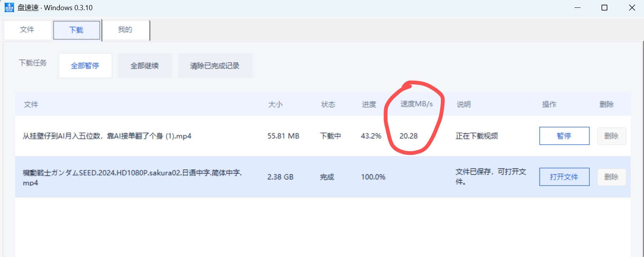Click the 速度MB/s column header
The image size is (644, 257).
coord(416,104)
